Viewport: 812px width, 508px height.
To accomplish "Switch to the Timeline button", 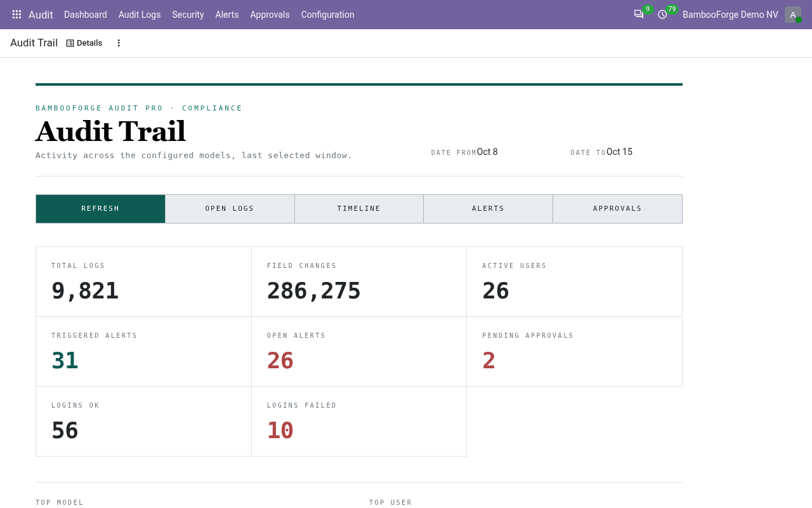I will pos(359,209).
